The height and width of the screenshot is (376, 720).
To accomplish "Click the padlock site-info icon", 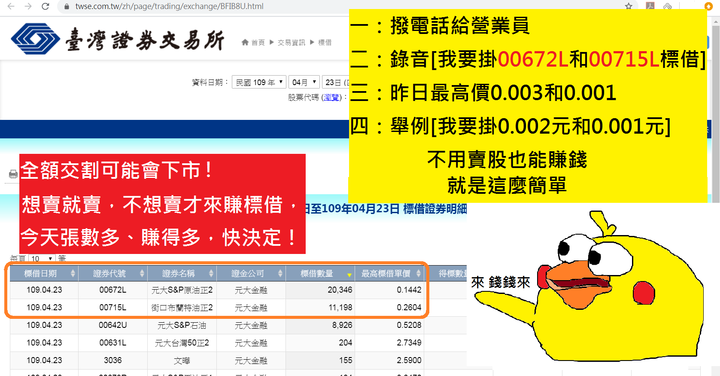I will 67,6.
